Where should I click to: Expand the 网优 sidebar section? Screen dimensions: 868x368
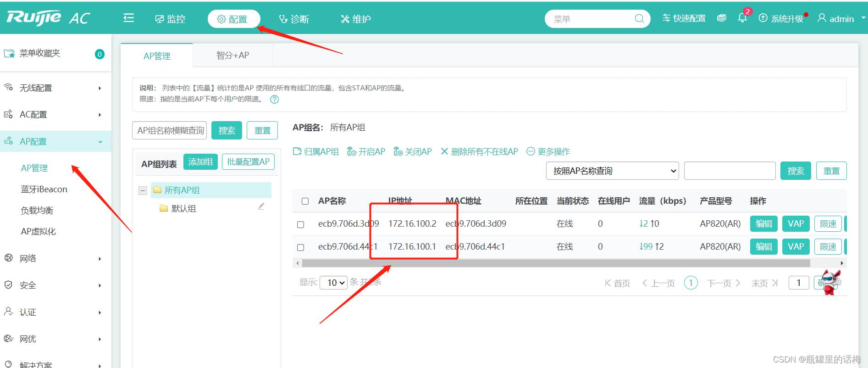click(55, 339)
